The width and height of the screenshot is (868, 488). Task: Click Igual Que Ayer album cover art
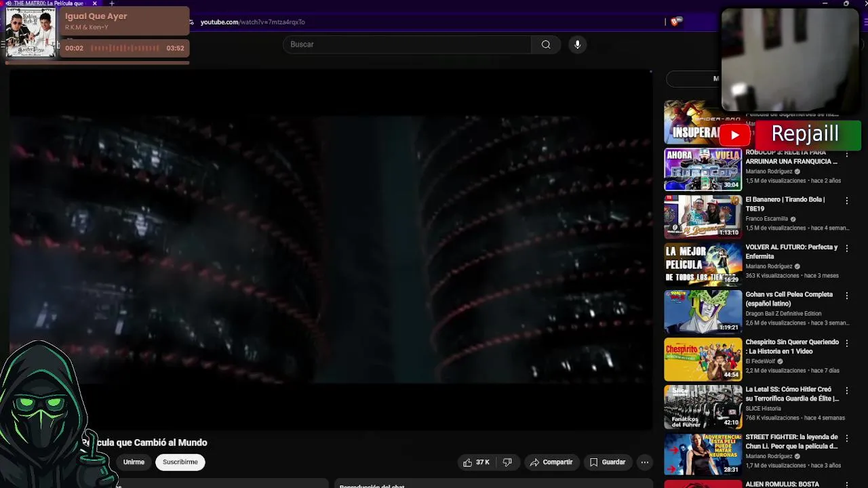(31, 33)
